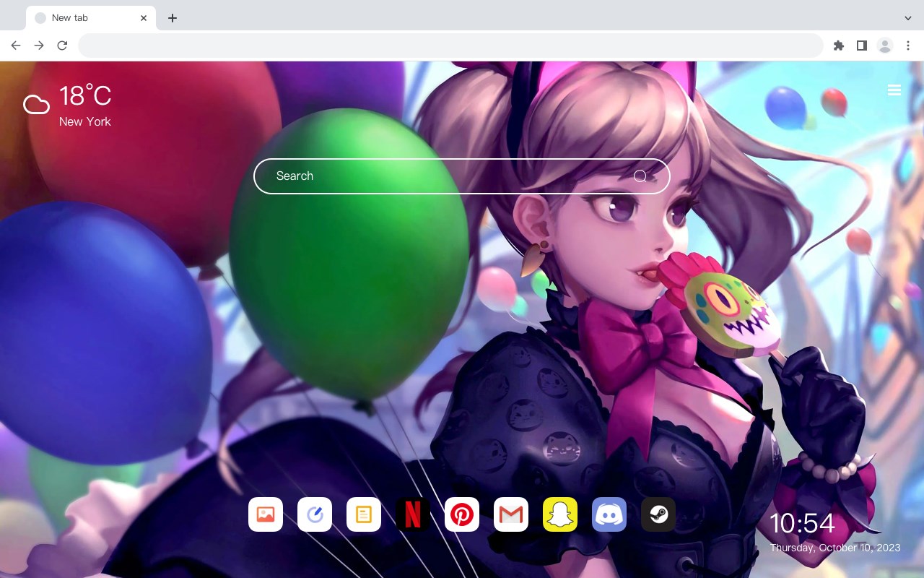Click the New York location label
Screen dimensions: 924x578
coord(85,121)
